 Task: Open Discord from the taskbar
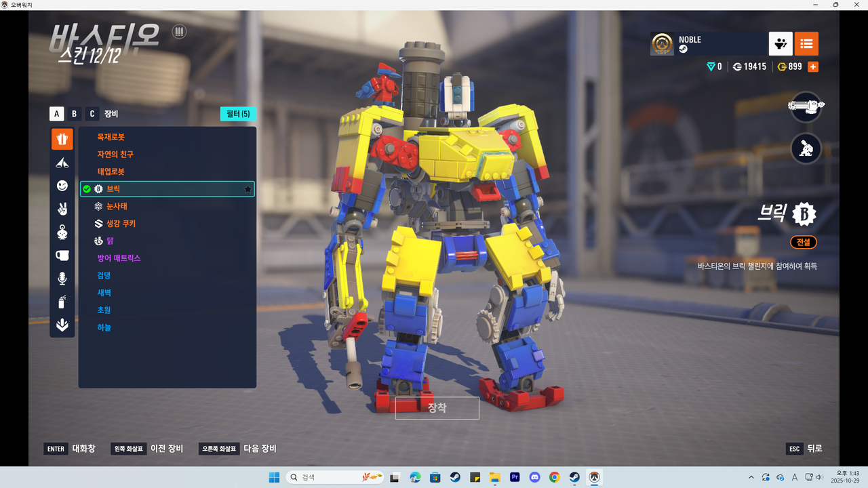[x=534, y=477]
